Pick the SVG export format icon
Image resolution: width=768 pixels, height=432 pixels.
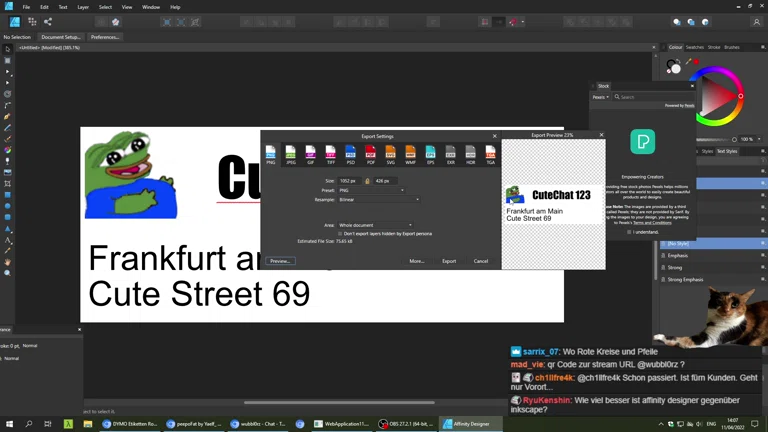pos(390,155)
